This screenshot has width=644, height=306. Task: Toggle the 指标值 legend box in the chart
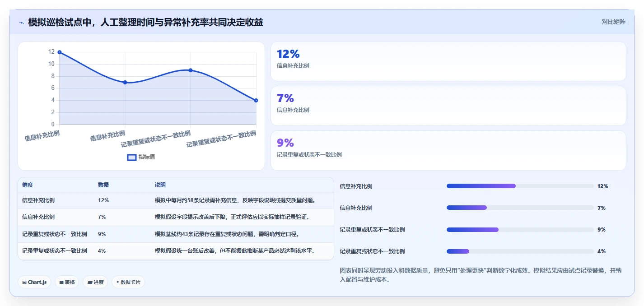click(x=132, y=158)
